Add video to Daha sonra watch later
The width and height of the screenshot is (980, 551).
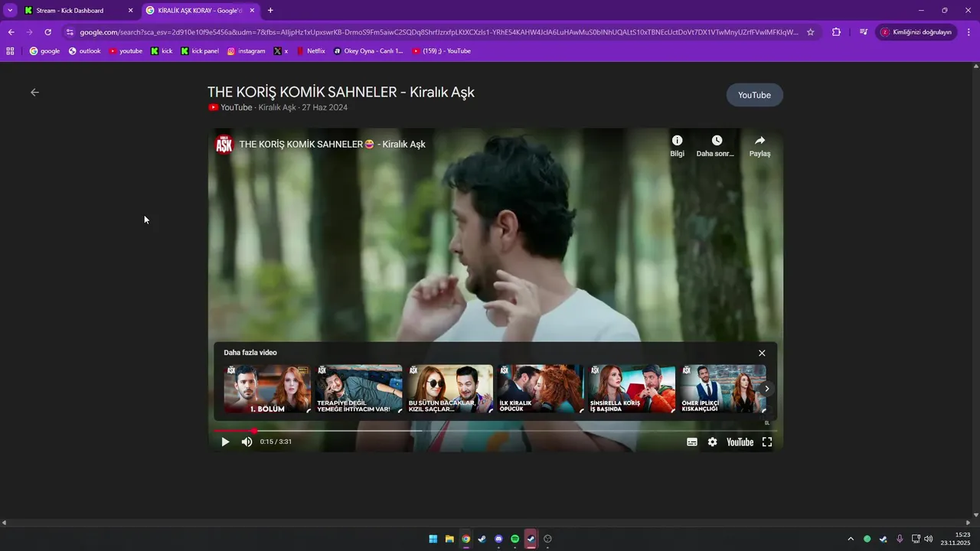716,145
